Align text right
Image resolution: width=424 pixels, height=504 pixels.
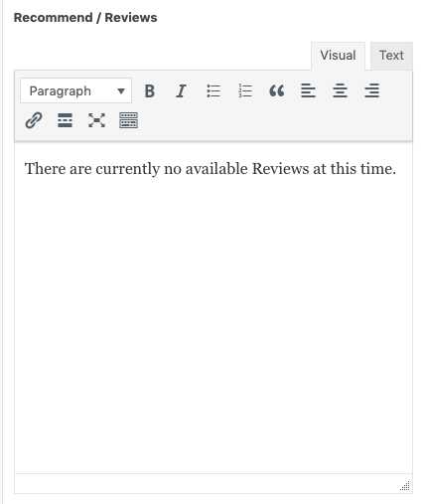pyautogui.click(x=371, y=90)
